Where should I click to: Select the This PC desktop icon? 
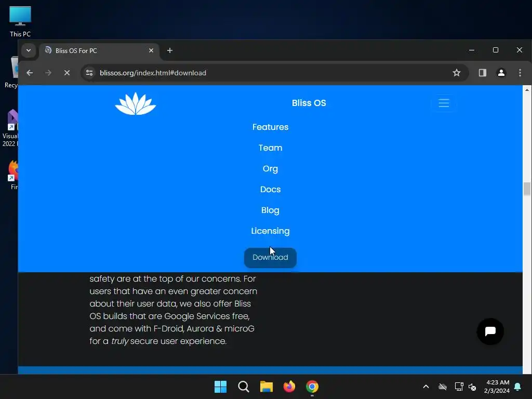(20, 22)
